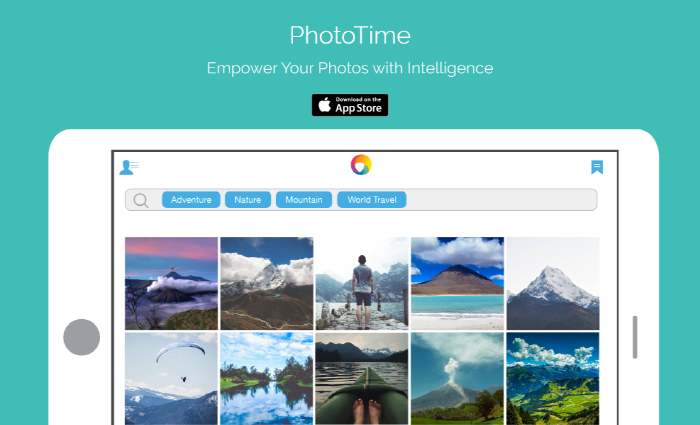This screenshot has width=700, height=425.
Task: Click the colorful PhotoTime logo
Action: [x=361, y=165]
